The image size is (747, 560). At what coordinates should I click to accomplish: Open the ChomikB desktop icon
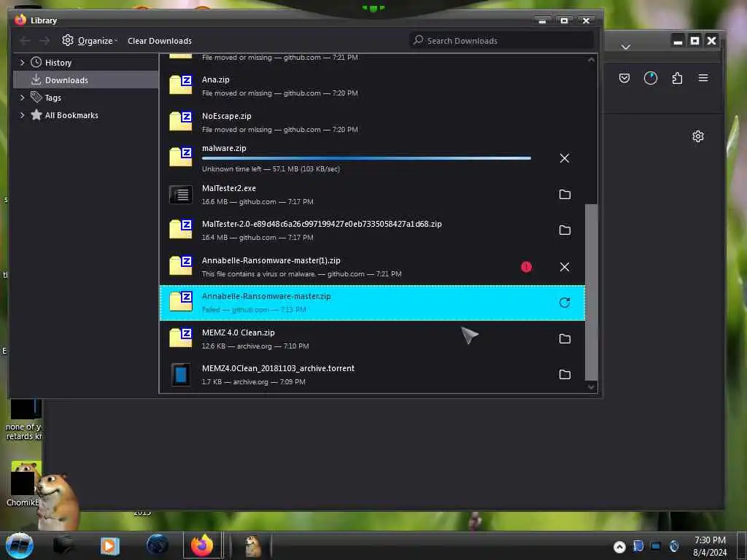[x=25, y=483]
